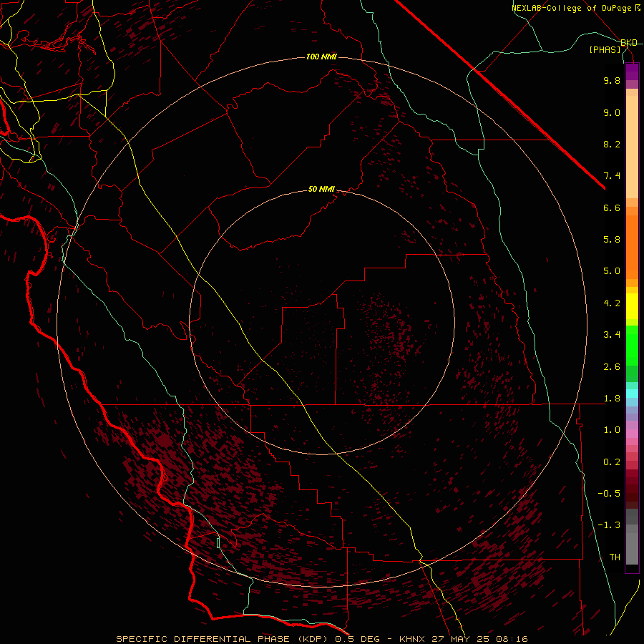Click the DKD legend header label
Viewport: 644px width, 644px height.
tap(629, 43)
